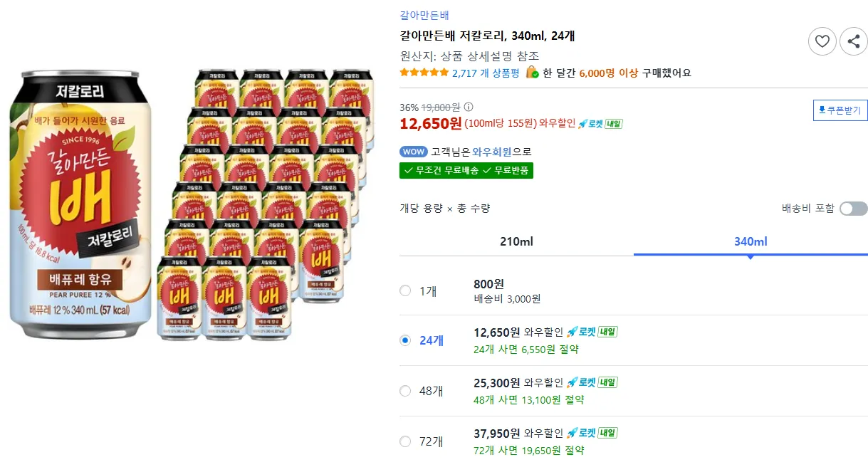Click the share icon button
868x472 pixels.
[854, 41]
